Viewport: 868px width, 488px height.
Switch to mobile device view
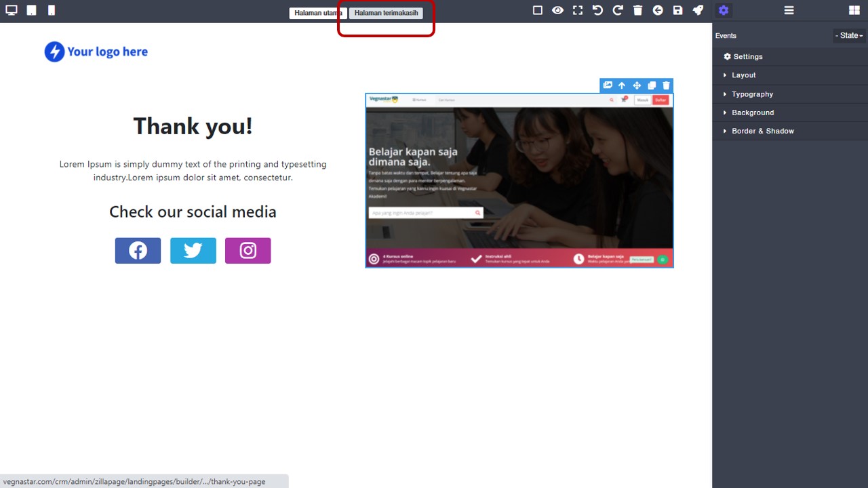tap(52, 10)
